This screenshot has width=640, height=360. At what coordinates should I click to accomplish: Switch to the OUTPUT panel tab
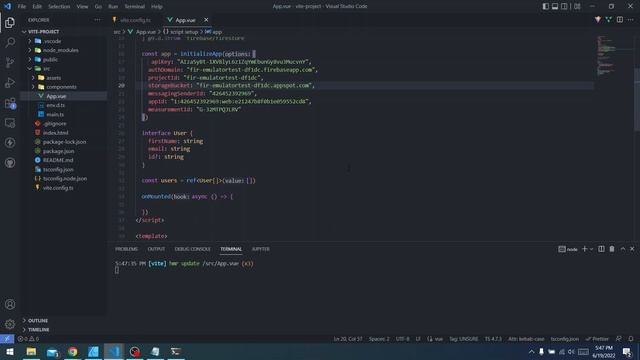pyautogui.click(x=156, y=249)
